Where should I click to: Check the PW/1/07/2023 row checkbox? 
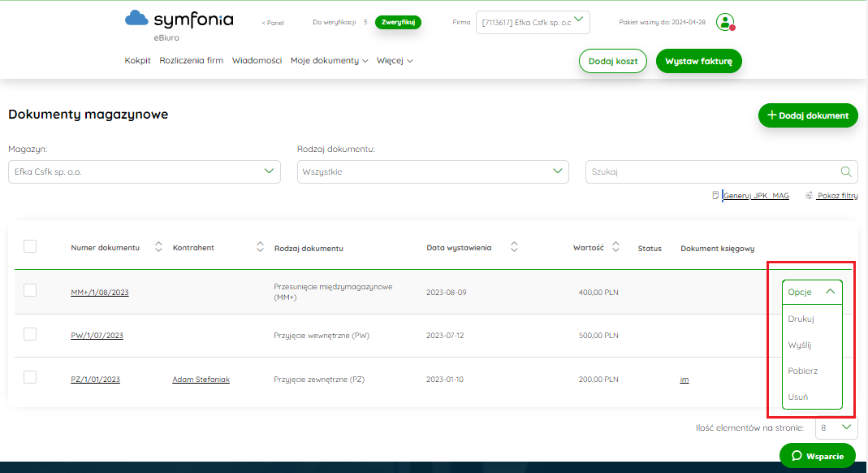[30, 334]
